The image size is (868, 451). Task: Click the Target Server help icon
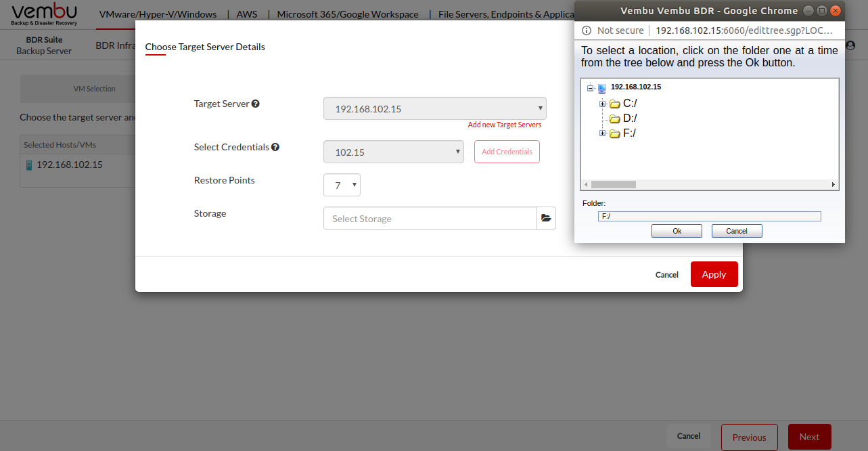[x=256, y=104]
